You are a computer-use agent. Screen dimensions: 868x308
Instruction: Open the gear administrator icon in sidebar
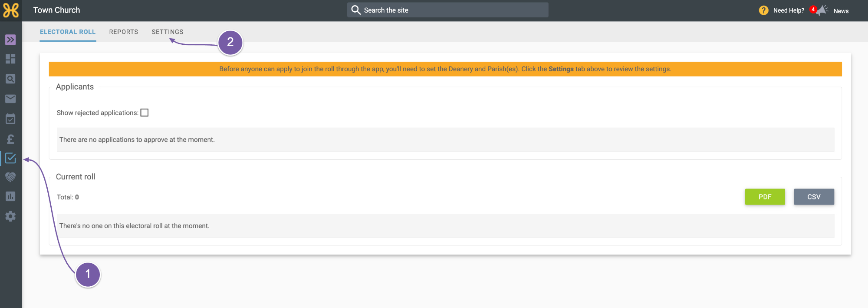click(x=10, y=216)
